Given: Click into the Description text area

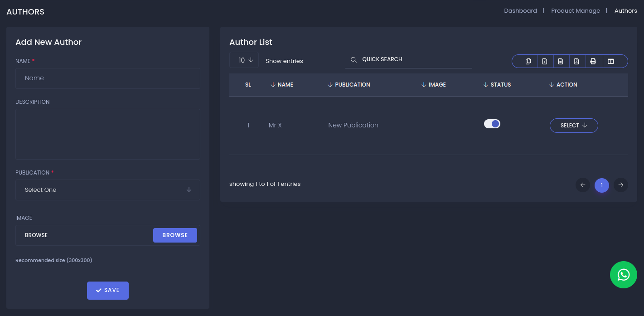Looking at the screenshot, I should point(108,134).
